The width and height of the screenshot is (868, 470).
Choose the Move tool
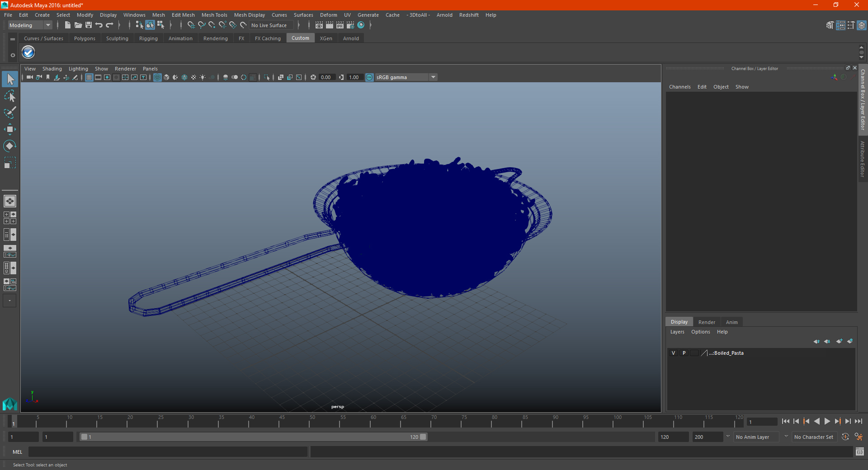point(10,129)
